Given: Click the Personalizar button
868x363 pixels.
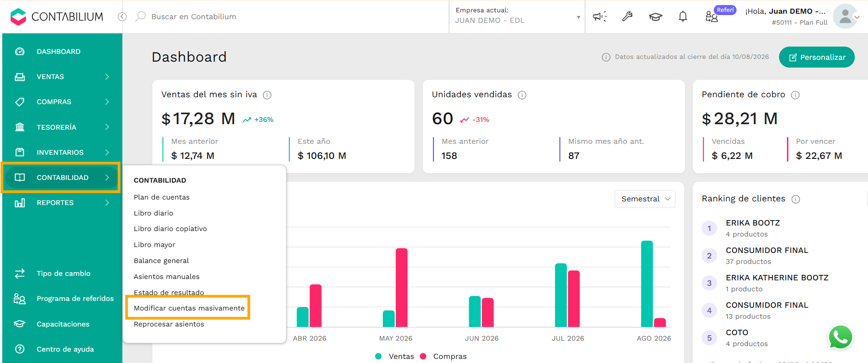Looking at the screenshot, I should coord(816,57).
